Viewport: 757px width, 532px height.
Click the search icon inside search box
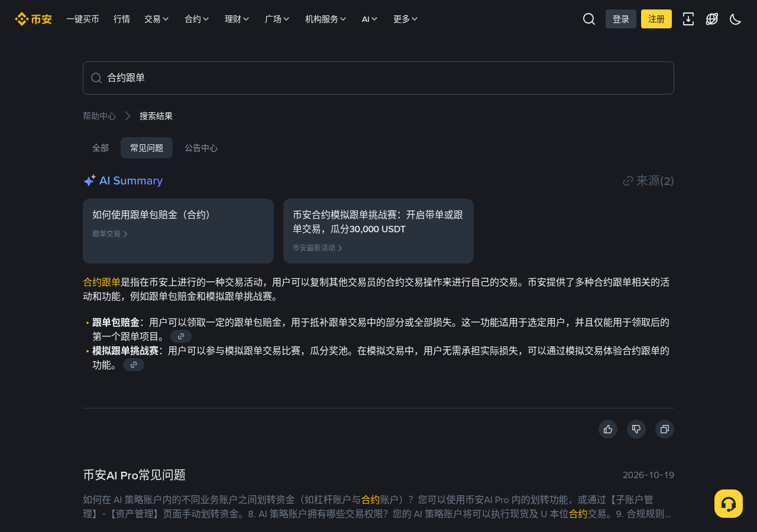(96, 78)
